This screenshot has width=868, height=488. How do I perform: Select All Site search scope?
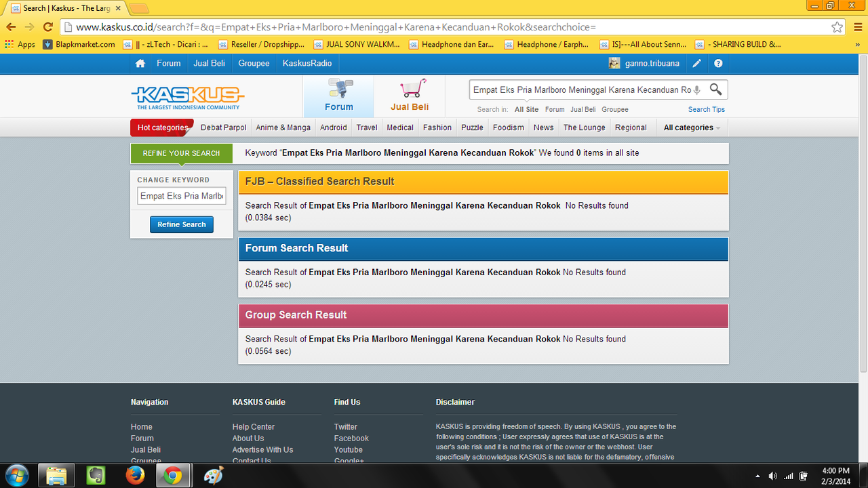point(526,109)
